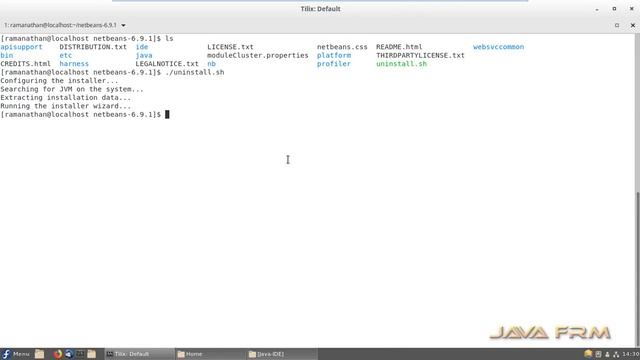Switch to Java-IDE taskbar window

click(x=282, y=354)
